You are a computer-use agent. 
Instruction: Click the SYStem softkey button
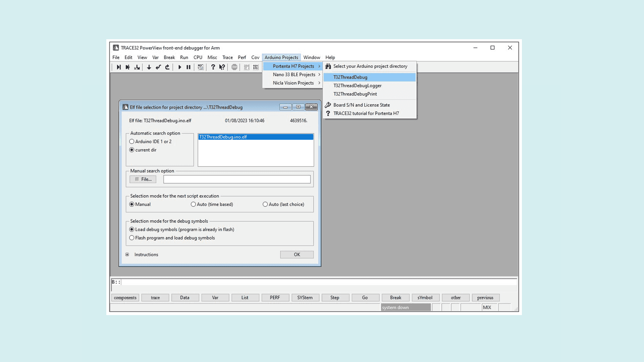[305, 298]
